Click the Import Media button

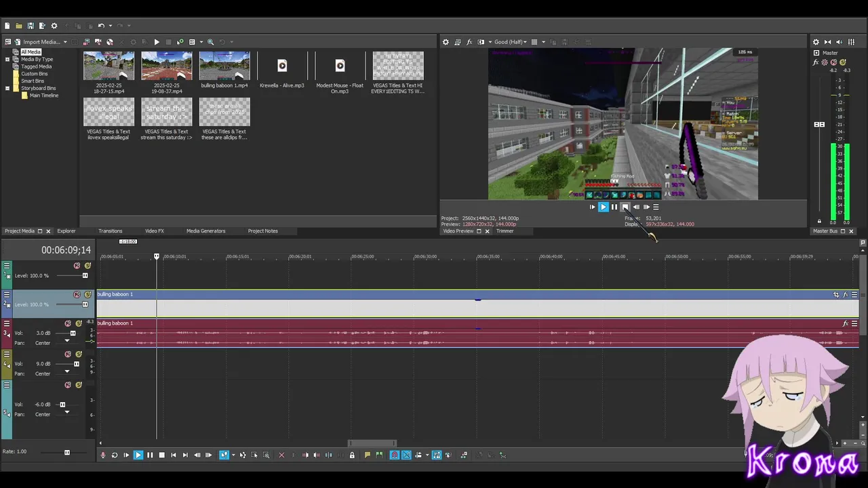[x=36, y=42]
